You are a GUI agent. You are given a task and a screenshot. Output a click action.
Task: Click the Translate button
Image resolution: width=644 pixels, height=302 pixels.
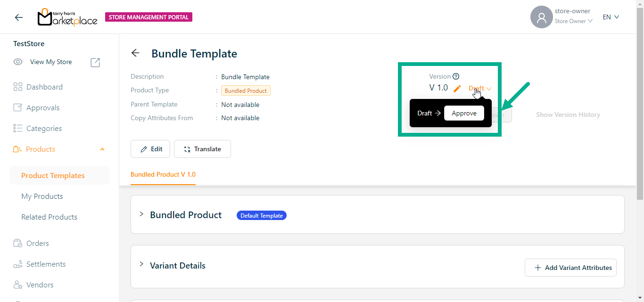click(202, 149)
